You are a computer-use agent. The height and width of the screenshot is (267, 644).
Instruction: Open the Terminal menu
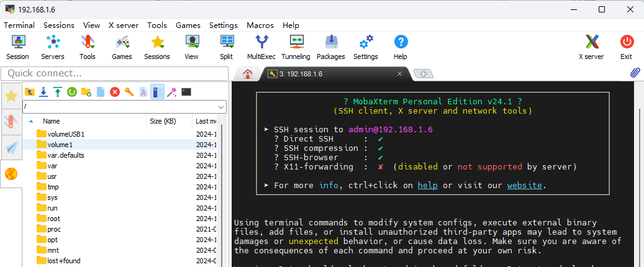click(x=19, y=25)
